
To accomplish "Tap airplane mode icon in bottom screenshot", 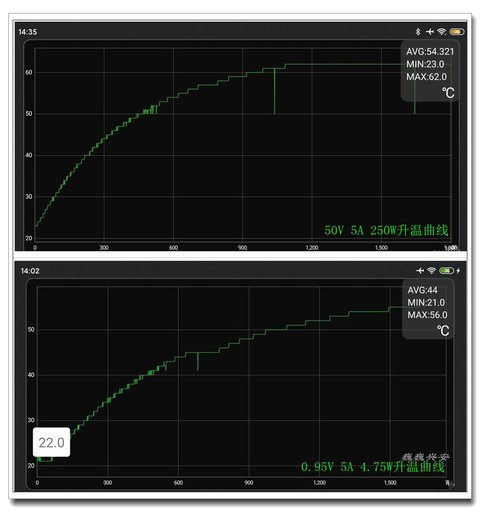I will tap(420, 270).
